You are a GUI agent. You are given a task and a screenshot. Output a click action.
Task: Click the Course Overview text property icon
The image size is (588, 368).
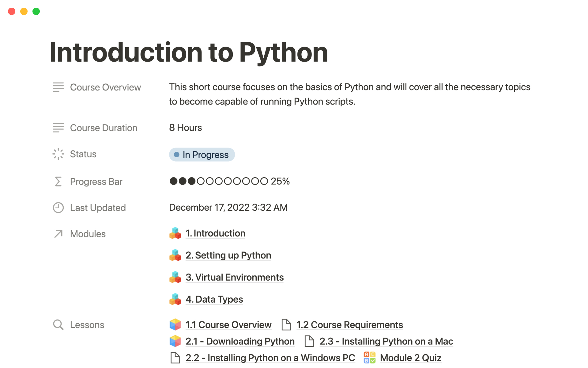[58, 87]
